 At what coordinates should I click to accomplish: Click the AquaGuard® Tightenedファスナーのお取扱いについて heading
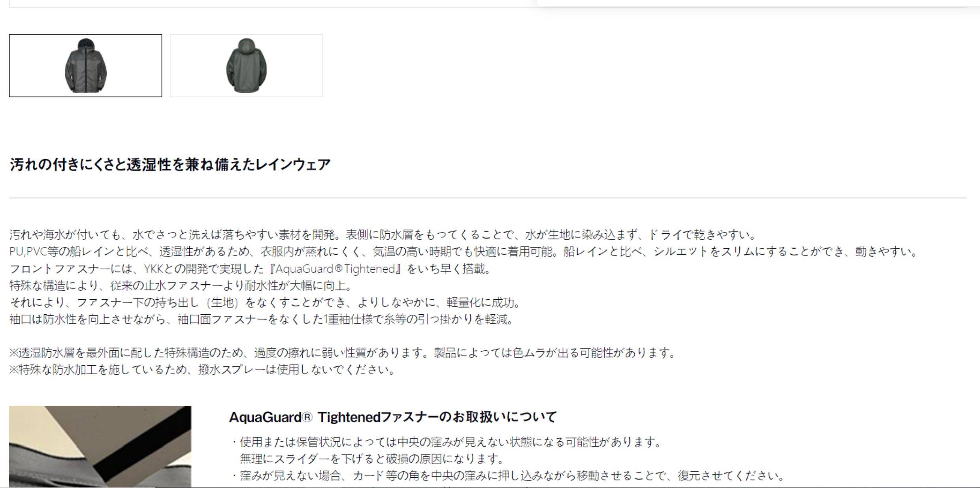[393, 417]
